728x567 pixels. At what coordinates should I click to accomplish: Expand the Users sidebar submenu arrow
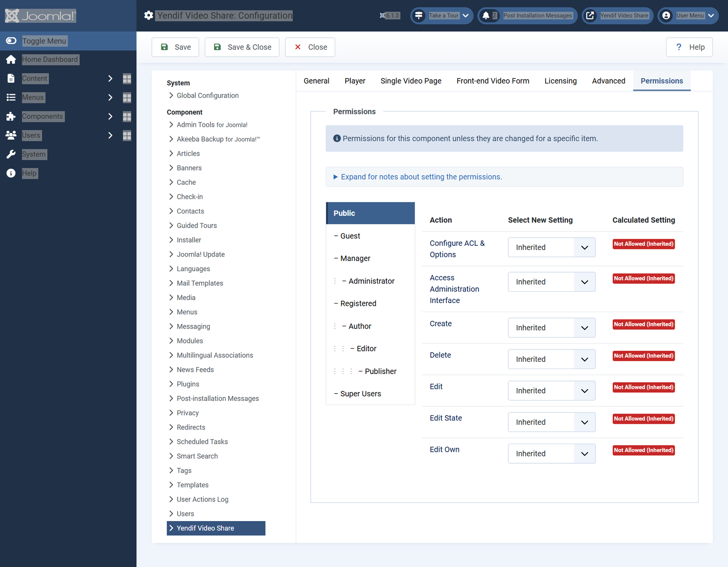110,136
